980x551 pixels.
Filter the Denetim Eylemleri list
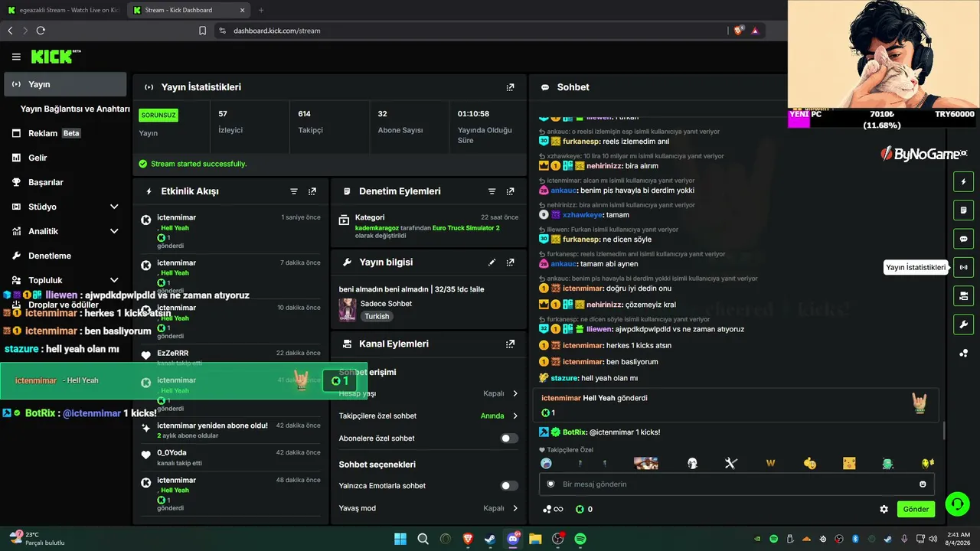(x=492, y=191)
